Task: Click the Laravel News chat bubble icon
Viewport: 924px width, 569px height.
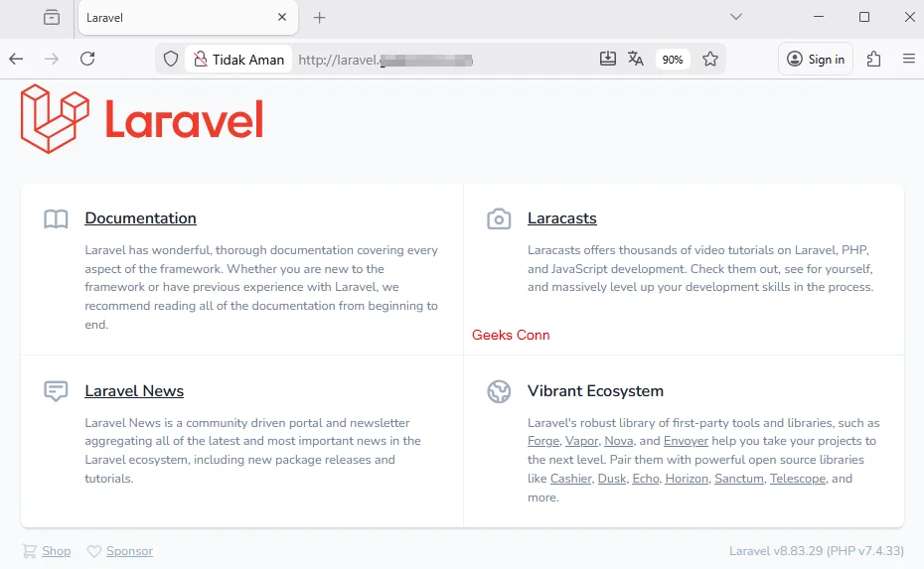Action: tap(56, 391)
